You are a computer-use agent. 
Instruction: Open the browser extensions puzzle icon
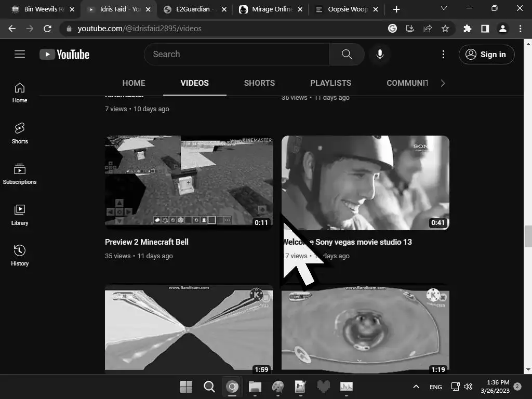click(467, 29)
